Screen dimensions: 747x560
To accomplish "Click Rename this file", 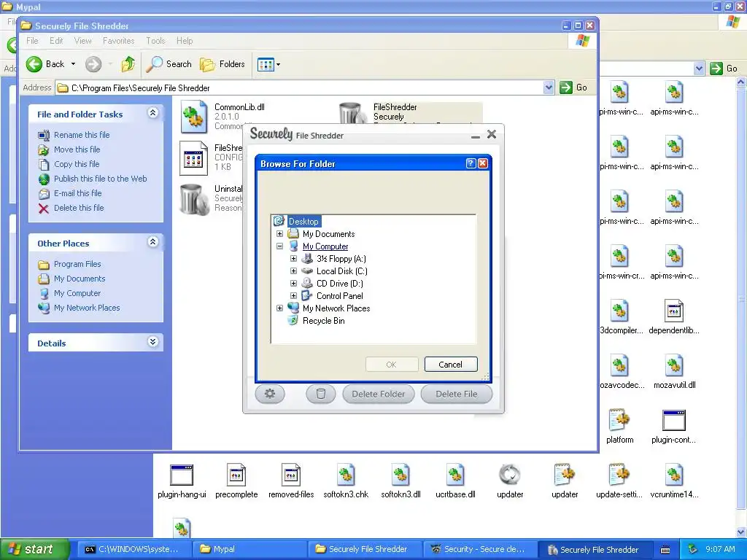I will [x=82, y=135].
